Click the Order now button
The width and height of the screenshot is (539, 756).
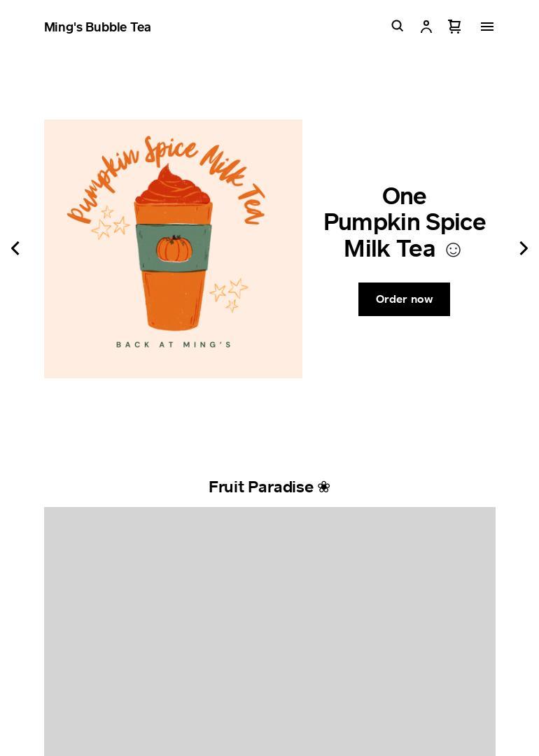click(404, 299)
